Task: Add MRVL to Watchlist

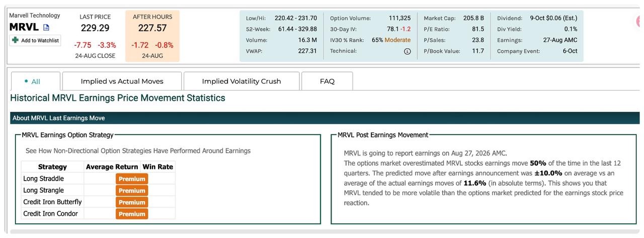Action: tap(35, 40)
